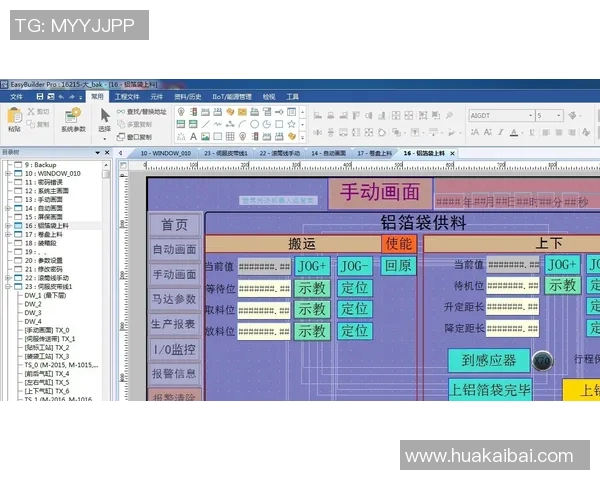
Task: Click the 到感应器 button
Action: (489, 361)
